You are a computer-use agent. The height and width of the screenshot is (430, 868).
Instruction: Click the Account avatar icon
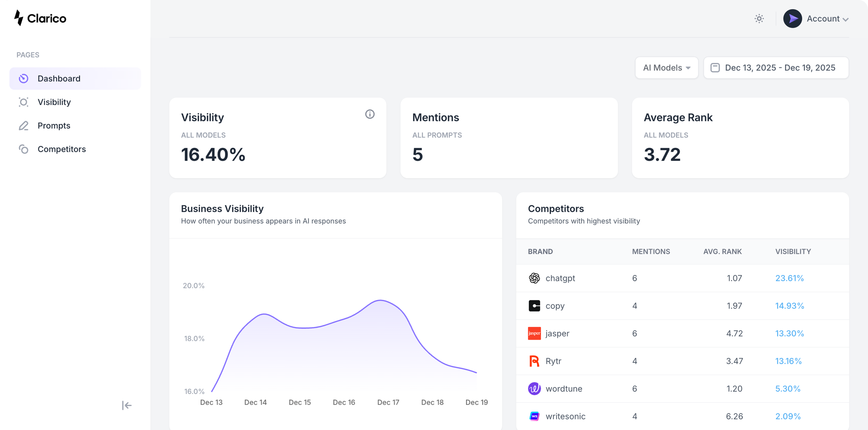(x=792, y=19)
